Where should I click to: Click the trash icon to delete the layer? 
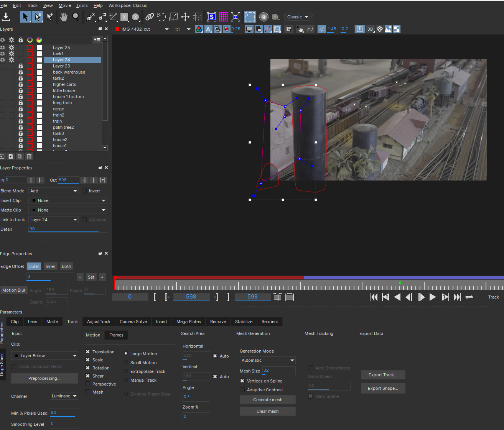pyautogui.click(x=29, y=156)
